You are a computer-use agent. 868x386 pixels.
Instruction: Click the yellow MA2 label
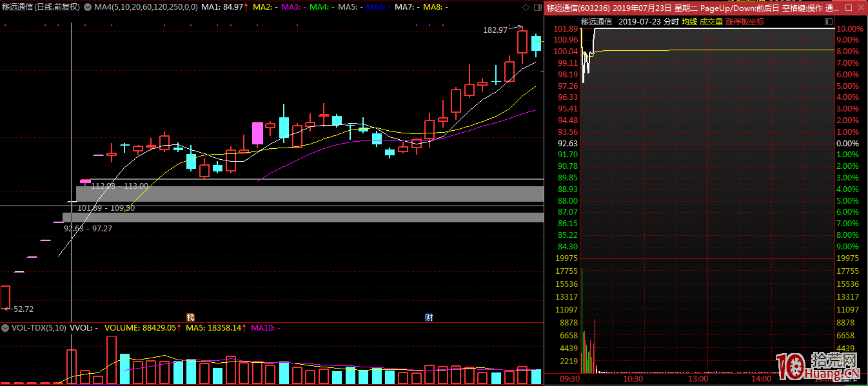264,7
